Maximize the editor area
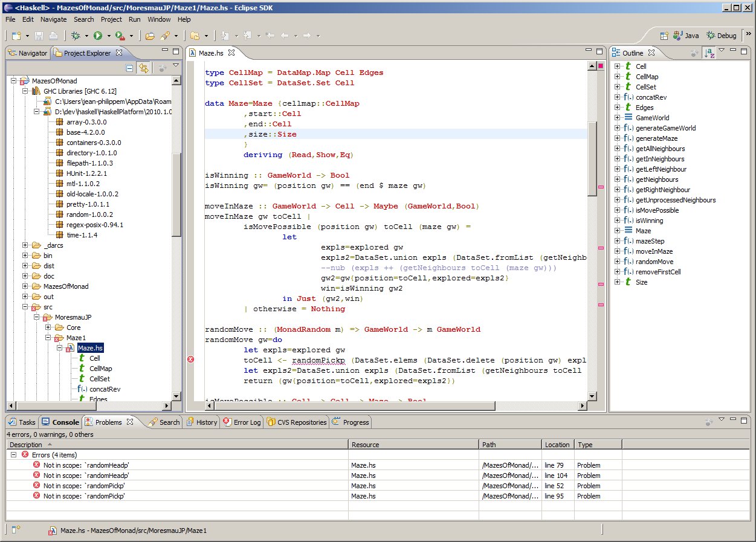756x542 pixels. 599,52
